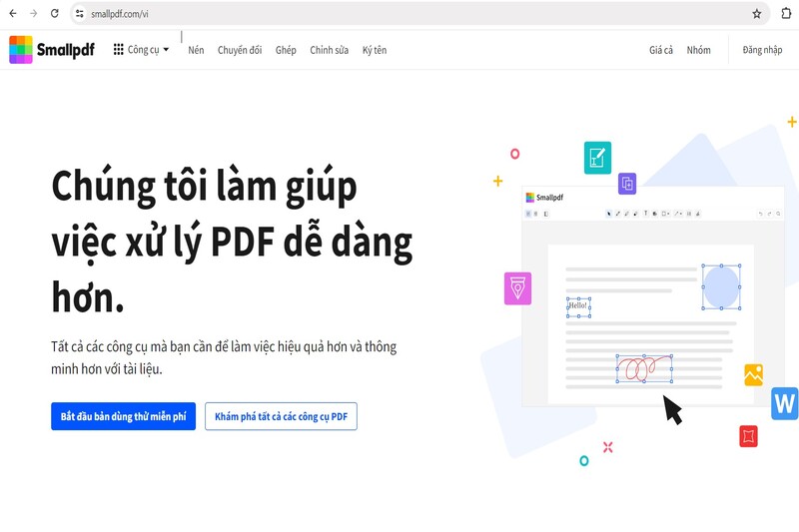Select Chỉnh sửa in the navigation bar
799x532 pixels.
tap(329, 50)
